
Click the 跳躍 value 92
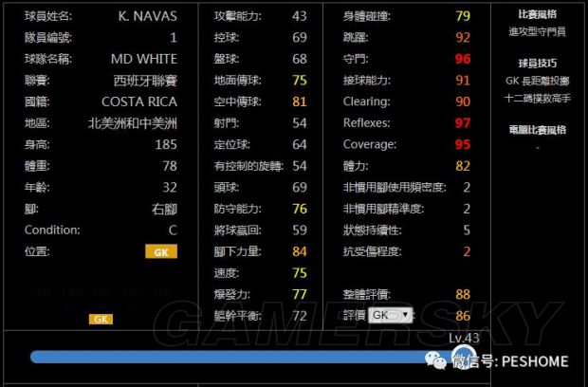tap(463, 38)
